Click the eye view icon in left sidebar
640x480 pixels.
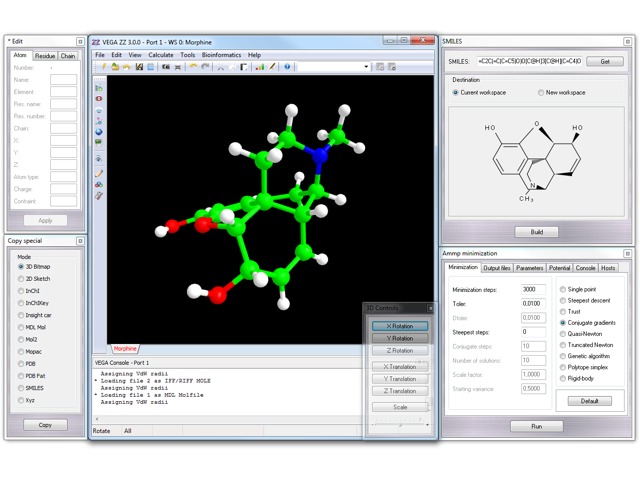99,158
